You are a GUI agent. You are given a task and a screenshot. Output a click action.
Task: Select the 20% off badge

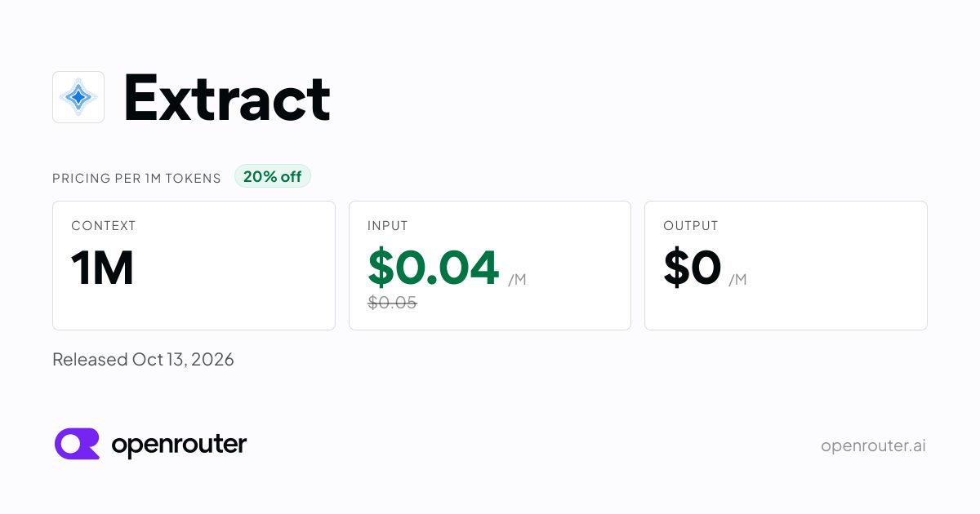tap(273, 176)
